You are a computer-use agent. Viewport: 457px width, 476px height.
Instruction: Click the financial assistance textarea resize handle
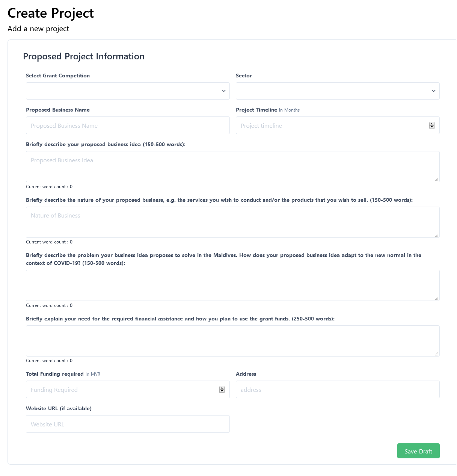coord(437,354)
